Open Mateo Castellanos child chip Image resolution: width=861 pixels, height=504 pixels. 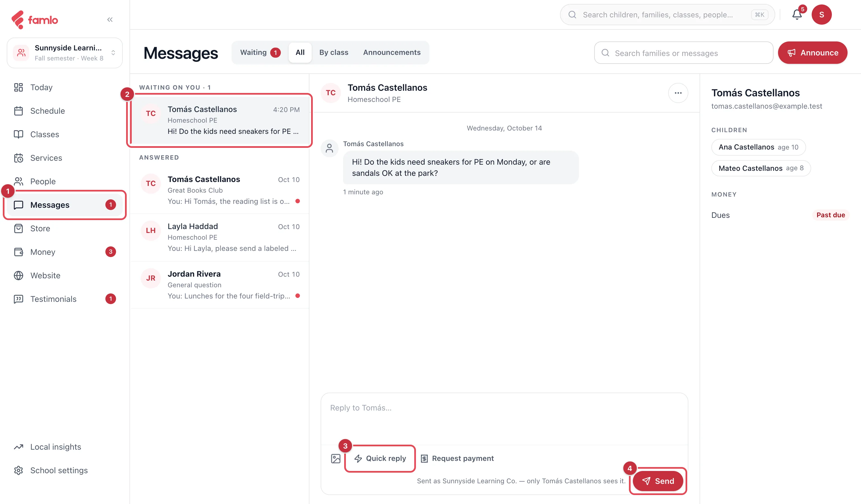(x=761, y=168)
